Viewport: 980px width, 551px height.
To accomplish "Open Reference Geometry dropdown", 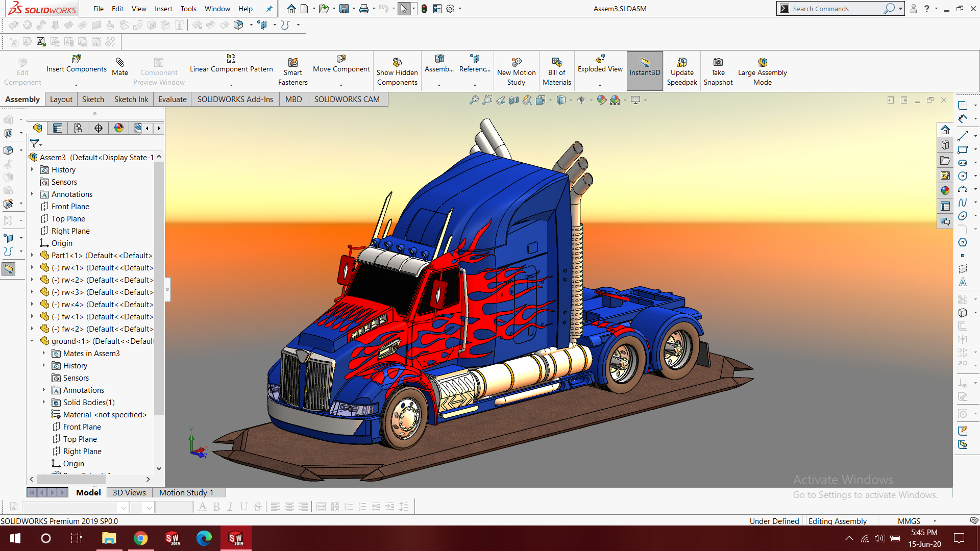I will coord(475,85).
